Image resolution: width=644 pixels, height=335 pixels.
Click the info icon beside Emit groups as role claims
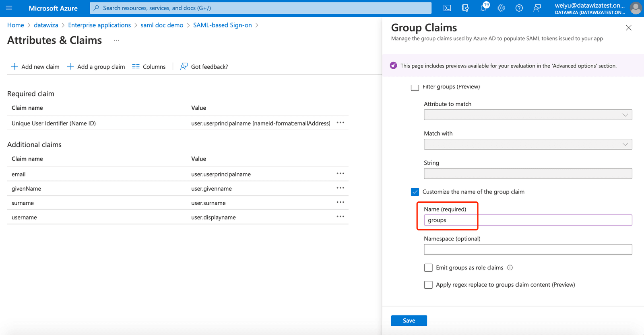click(510, 268)
